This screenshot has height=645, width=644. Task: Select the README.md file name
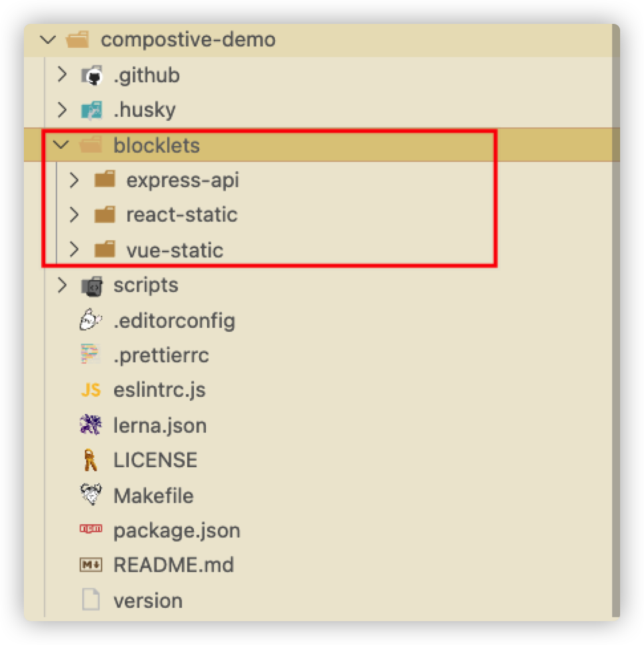click(x=173, y=565)
